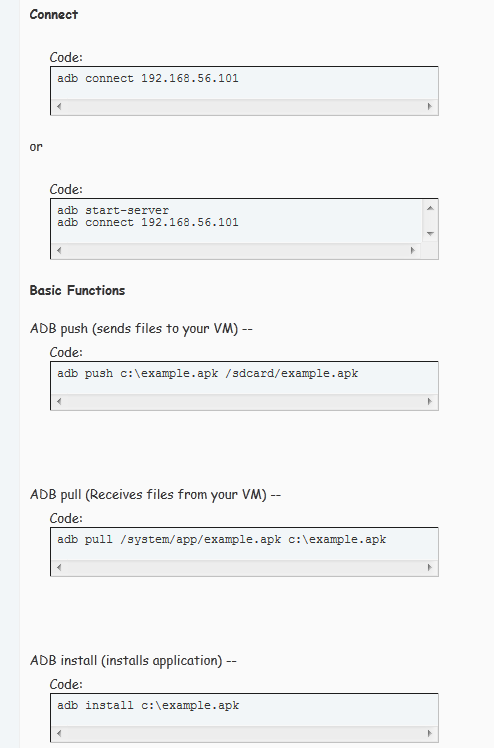The width and height of the screenshot is (494, 748).
Task: Click right scroll arrow in first adb connect box
Action: [x=430, y=106]
